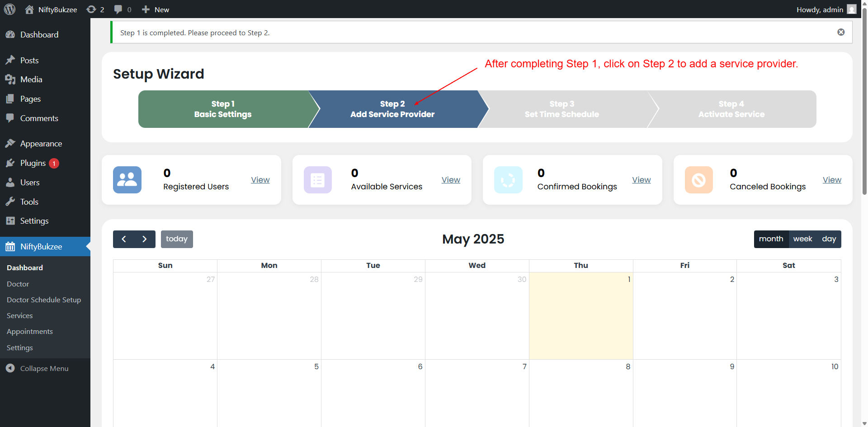Jump to today in the calendar
The width and height of the screenshot is (868, 427).
[x=177, y=239]
